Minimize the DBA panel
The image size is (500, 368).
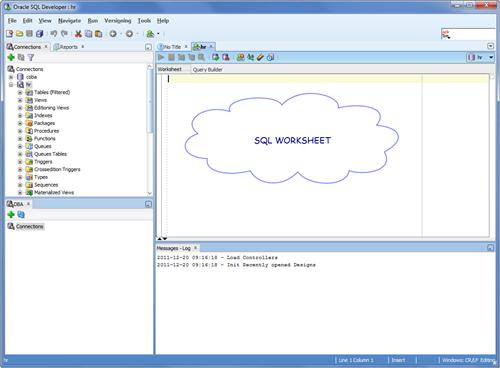pos(149,204)
